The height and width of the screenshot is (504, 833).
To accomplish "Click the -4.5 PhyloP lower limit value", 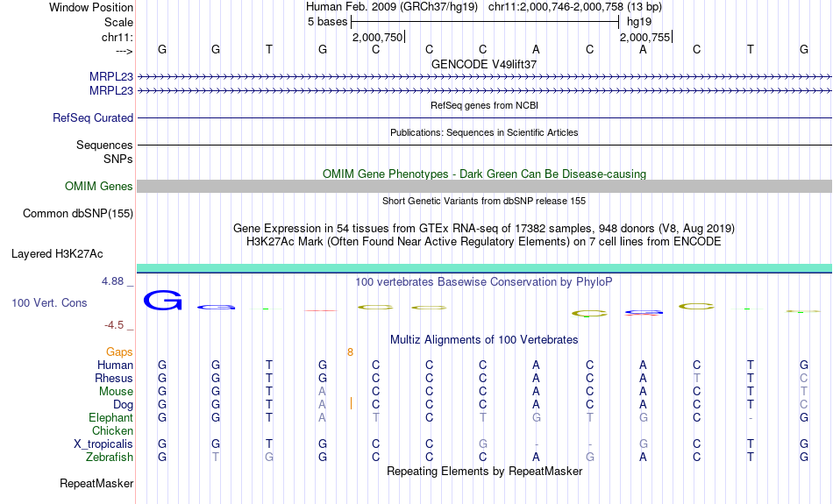I will coord(114,325).
